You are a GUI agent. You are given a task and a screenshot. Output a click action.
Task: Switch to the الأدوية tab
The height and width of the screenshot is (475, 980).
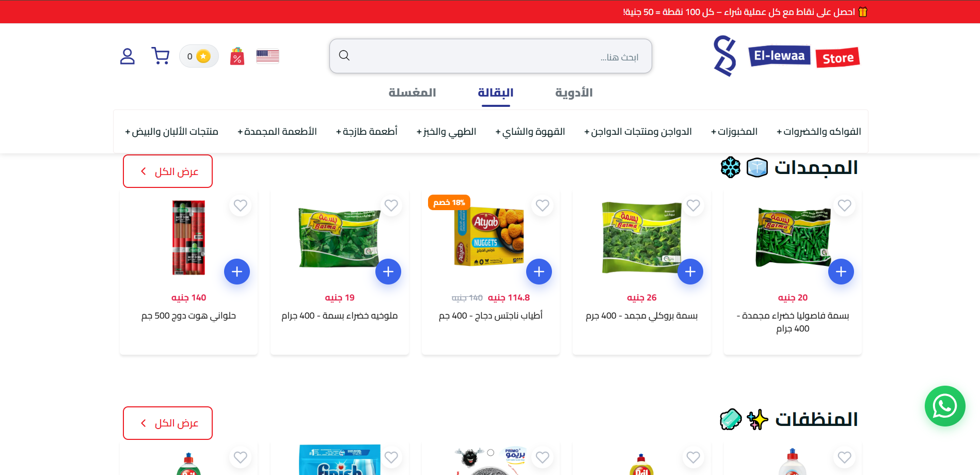pyautogui.click(x=574, y=93)
